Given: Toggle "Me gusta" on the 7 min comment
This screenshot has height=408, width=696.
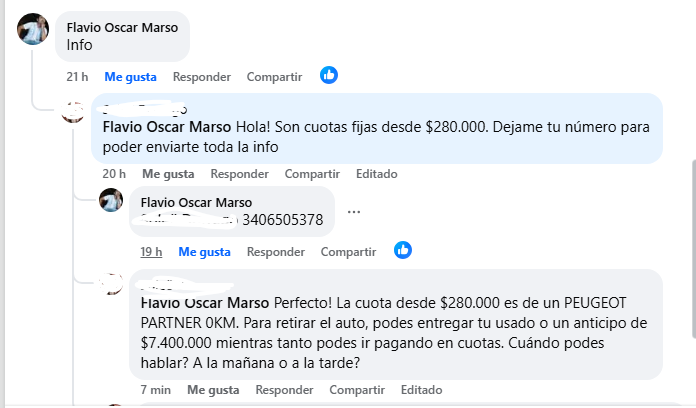Looking at the screenshot, I should (x=212, y=389).
